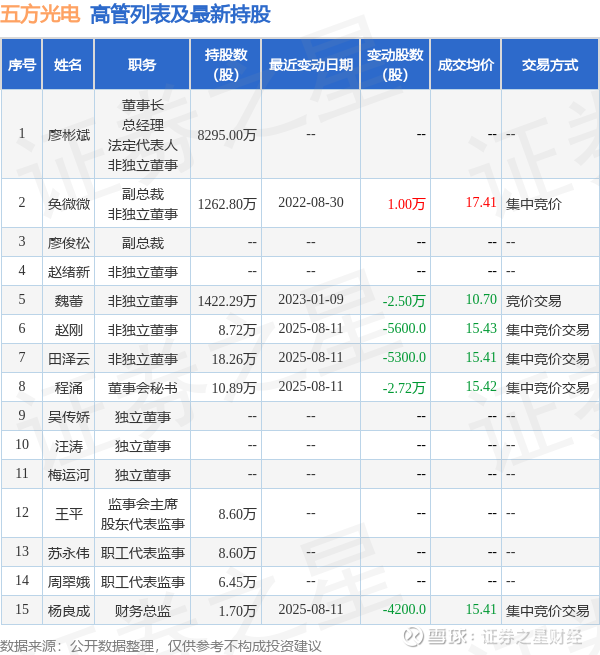Select the 姓名 column header
This screenshot has width=600, height=655.
click(x=68, y=65)
